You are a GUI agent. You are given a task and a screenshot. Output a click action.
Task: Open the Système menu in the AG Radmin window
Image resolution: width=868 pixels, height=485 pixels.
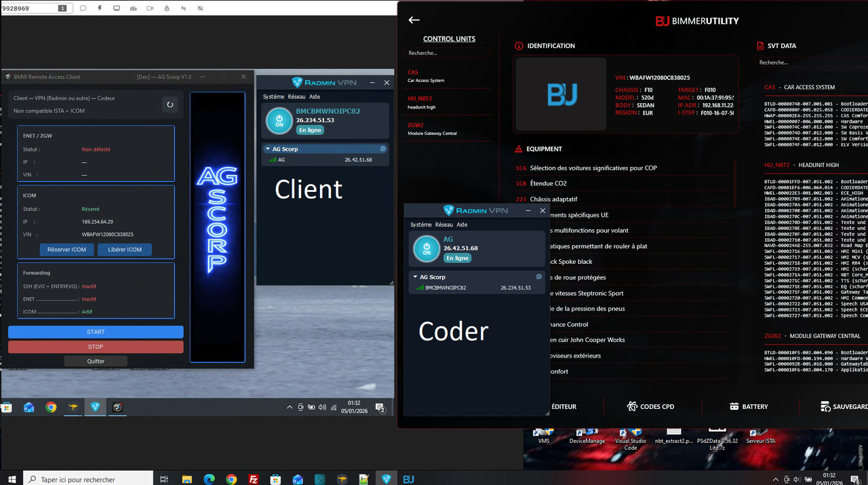pos(421,225)
